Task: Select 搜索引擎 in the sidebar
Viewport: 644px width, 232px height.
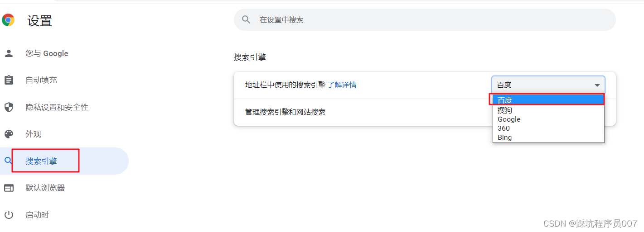Action: point(64,161)
